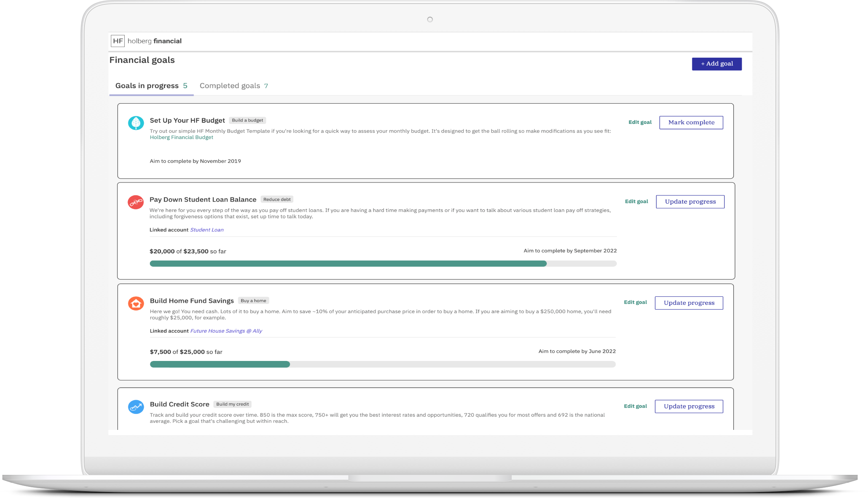
Task: Update progress for Student Loan goal
Action: point(690,202)
